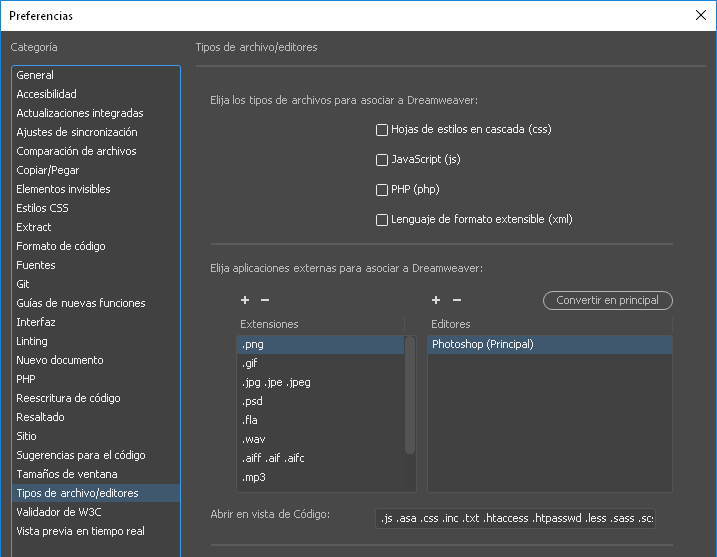Click Convertir en principal button
This screenshot has width=717, height=557.
(608, 300)
